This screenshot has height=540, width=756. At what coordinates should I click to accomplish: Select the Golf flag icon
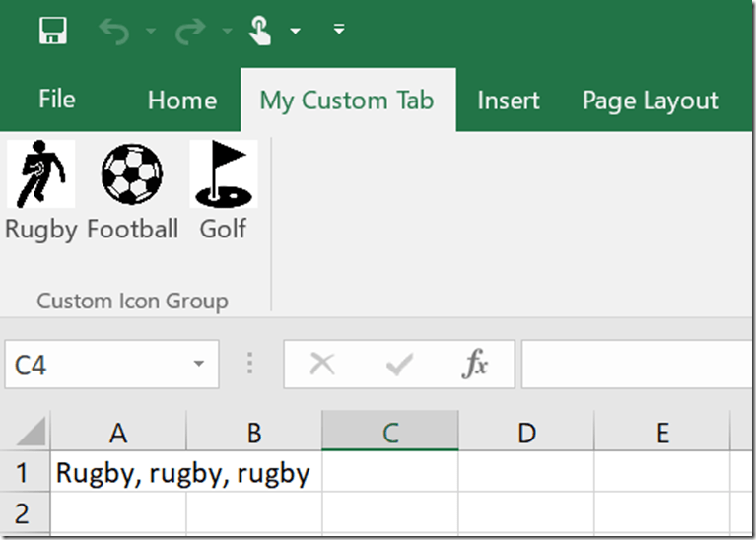223,174
